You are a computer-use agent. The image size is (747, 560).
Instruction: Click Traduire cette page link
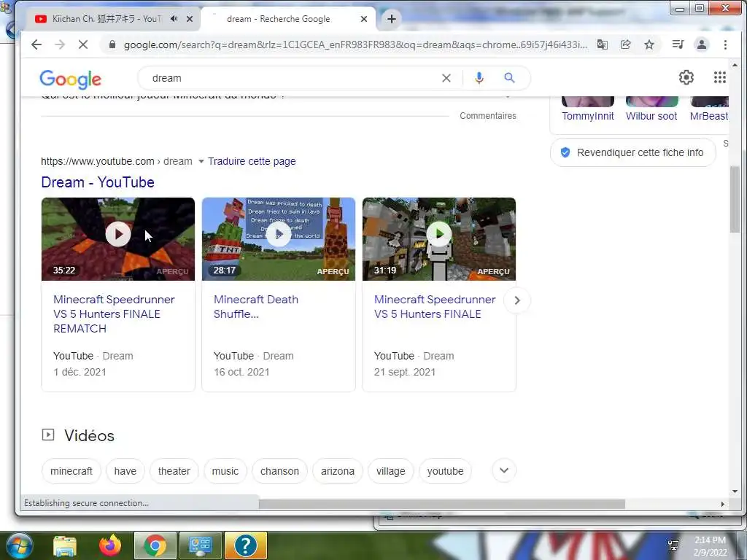tap(252, 161)
